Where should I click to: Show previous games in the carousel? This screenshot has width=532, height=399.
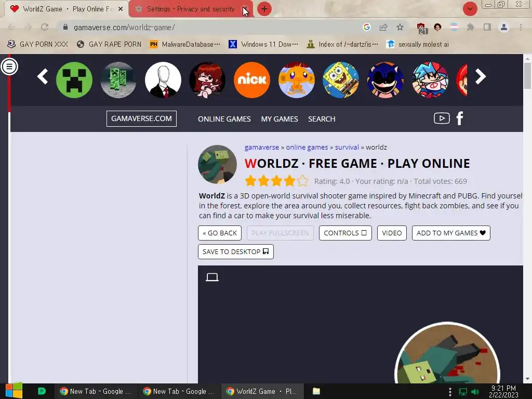pyautogui.click(x=43, y=76)
